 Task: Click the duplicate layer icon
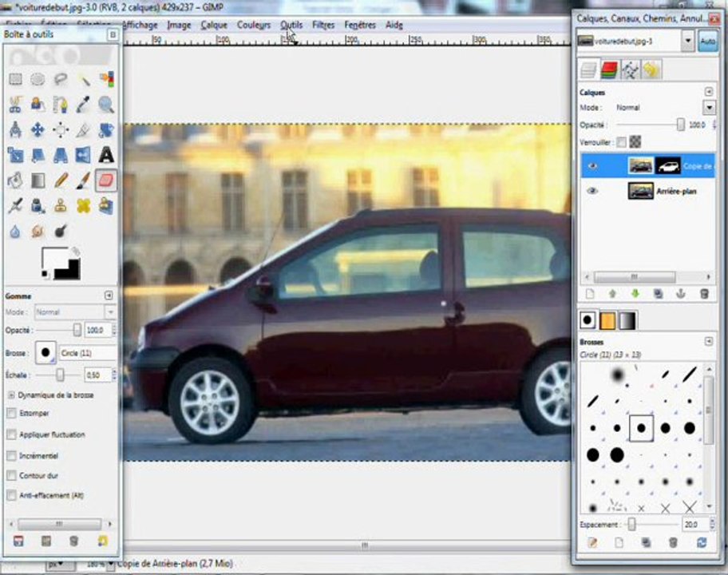[x=658, y=294]
